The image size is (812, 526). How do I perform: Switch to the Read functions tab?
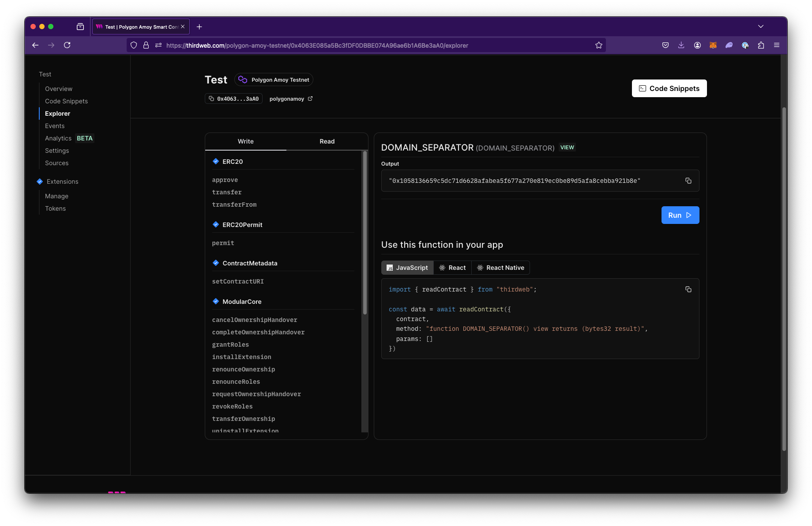tap(327, 141)
